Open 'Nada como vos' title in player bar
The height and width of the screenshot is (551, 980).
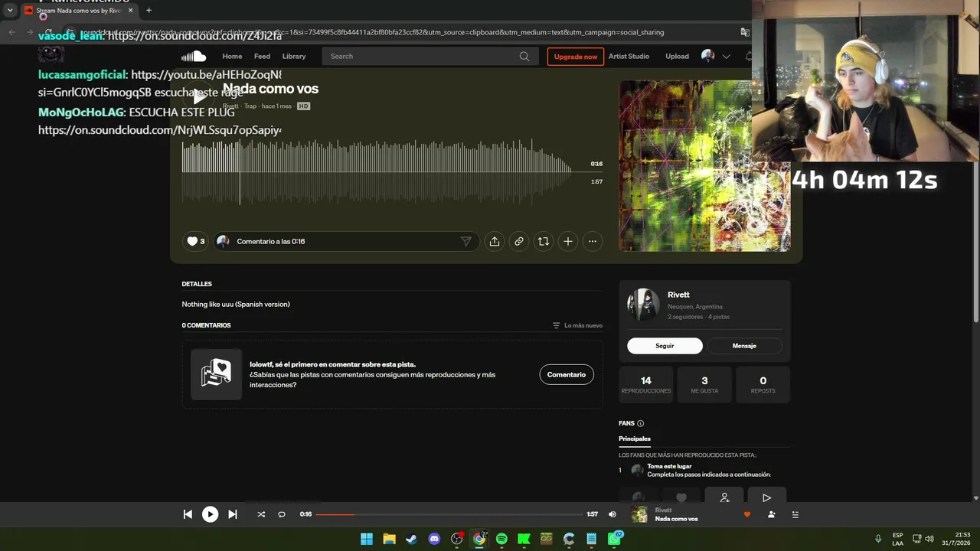pos(677,519)
